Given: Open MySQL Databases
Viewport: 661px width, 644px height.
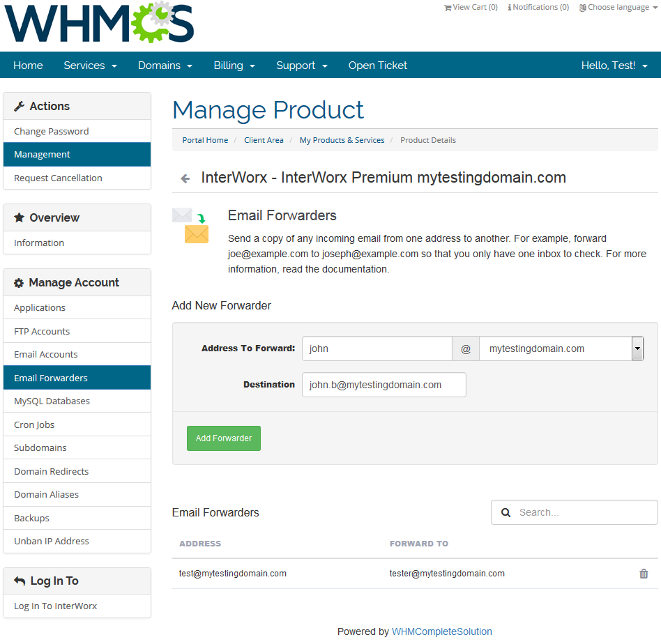Looking at the screenshot, I should [77, 401].
